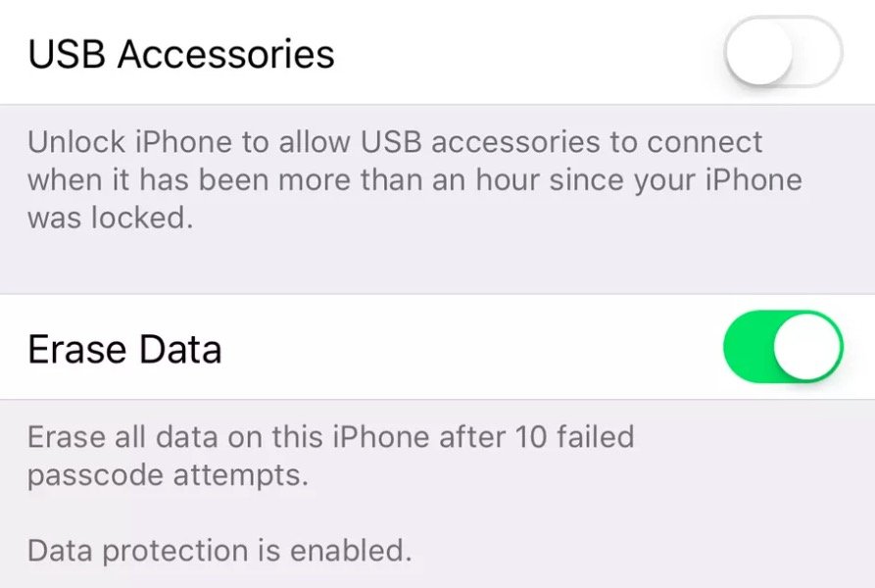Enable the USB Accessories switch

tap(784, 52)
